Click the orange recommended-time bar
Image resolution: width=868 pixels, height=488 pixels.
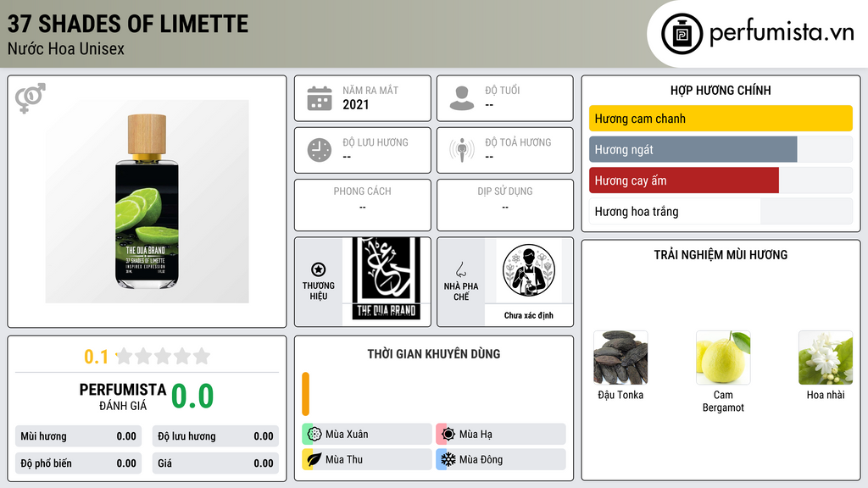pos(305,394)
